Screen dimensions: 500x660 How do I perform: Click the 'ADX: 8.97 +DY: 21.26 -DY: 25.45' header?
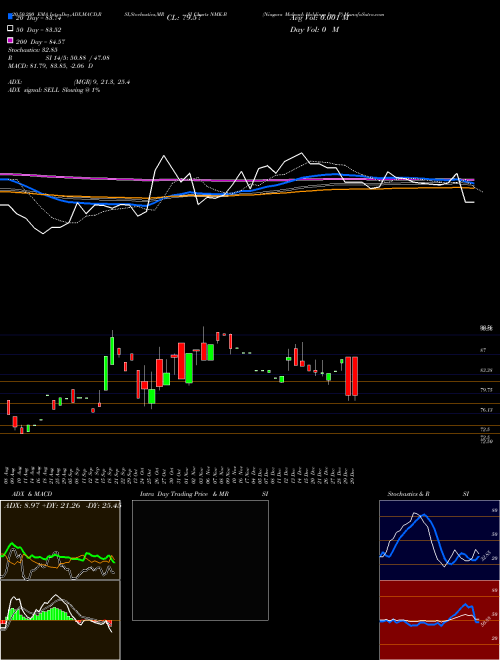tap(62, 505)
